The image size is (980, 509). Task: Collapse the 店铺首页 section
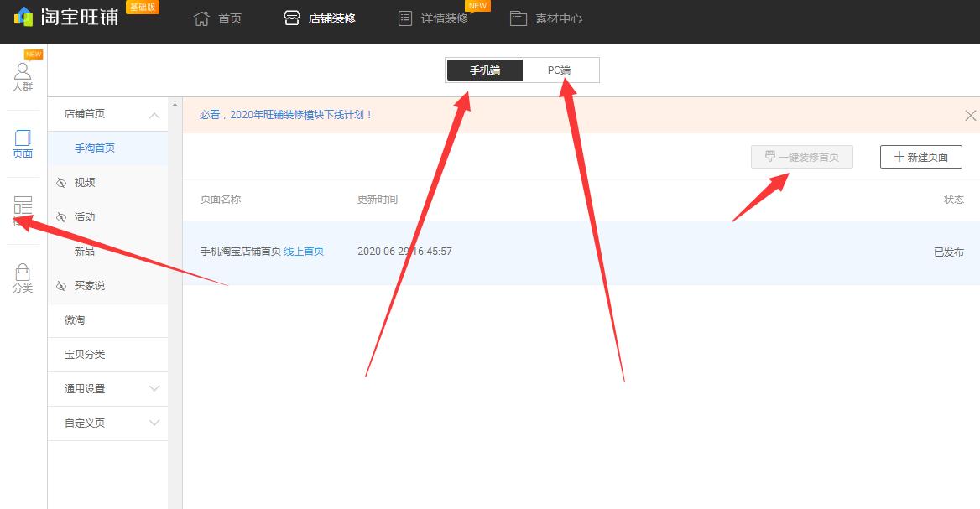click(x=154, y=113)
